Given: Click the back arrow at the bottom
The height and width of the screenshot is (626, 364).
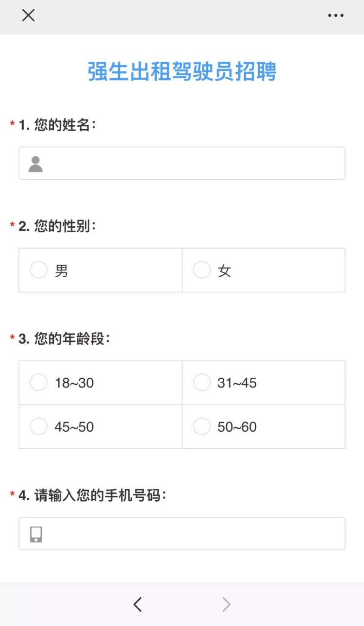Looking at the screenshot, I should pos(137,604).
